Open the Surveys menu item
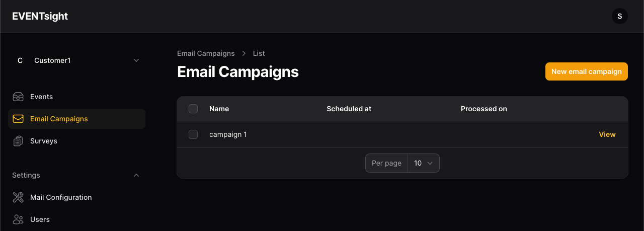The width and height of the screenshot is (644, 231). [x=43, y=141]
